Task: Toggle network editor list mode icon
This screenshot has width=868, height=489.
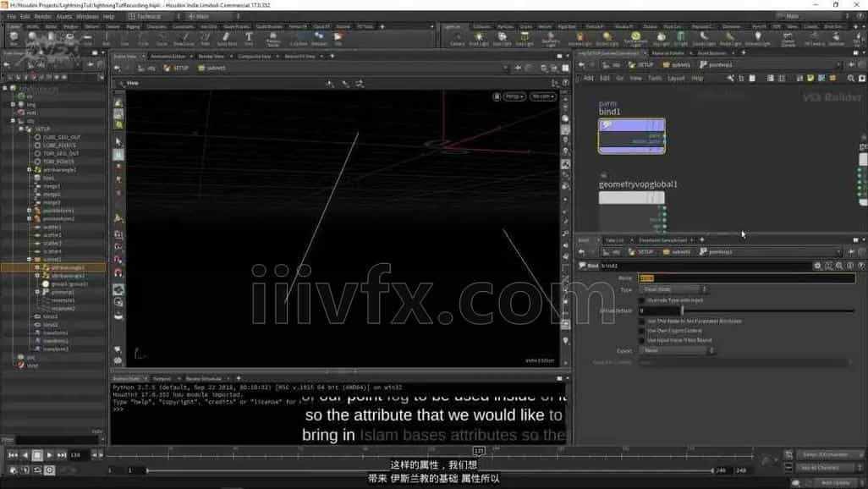Action: tap(770, 79)
